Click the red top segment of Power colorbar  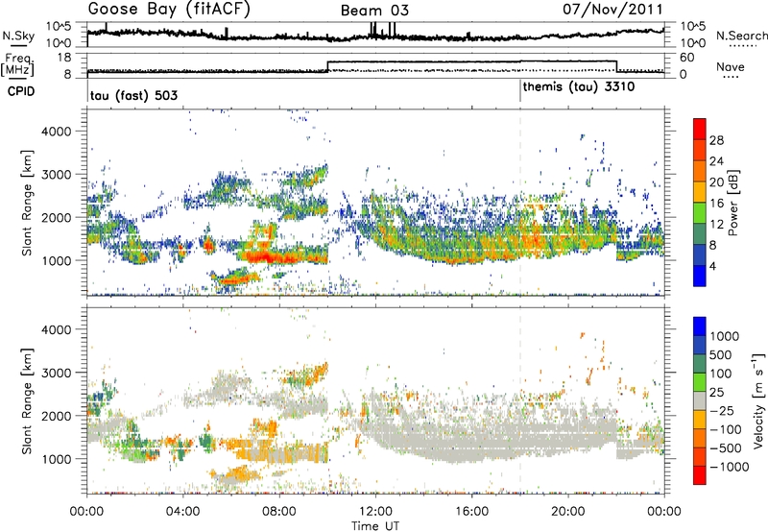tap(700, 130)
